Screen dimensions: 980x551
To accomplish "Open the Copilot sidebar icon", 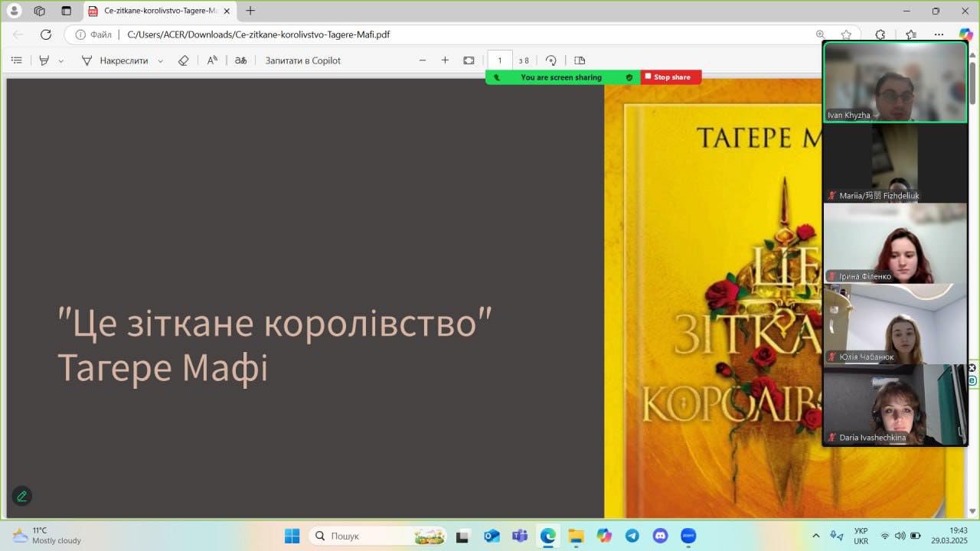I will [x=965, y=34].
